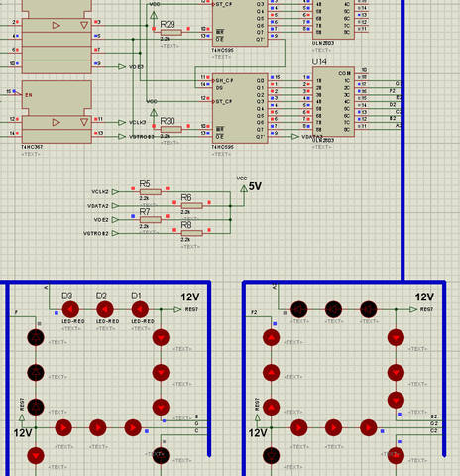Screen dimensions: 460x476
Task: Select the U14 ULN2003 driver chip
Action: point(333,102)
